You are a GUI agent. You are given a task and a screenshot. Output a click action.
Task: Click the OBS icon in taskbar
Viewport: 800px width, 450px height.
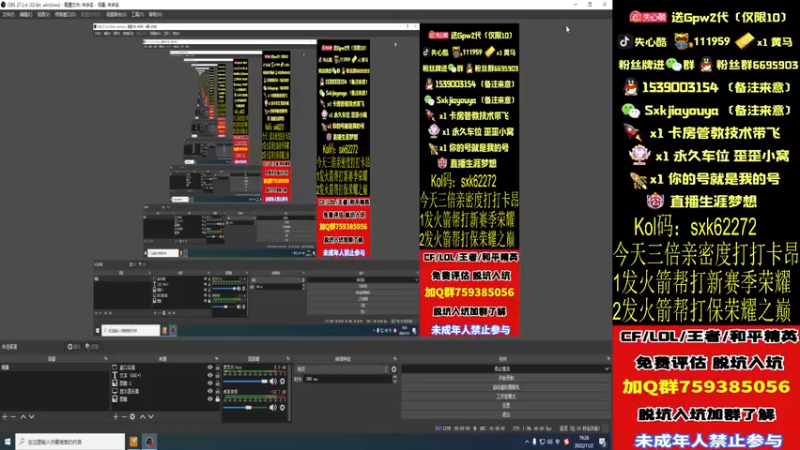point(149,442)
